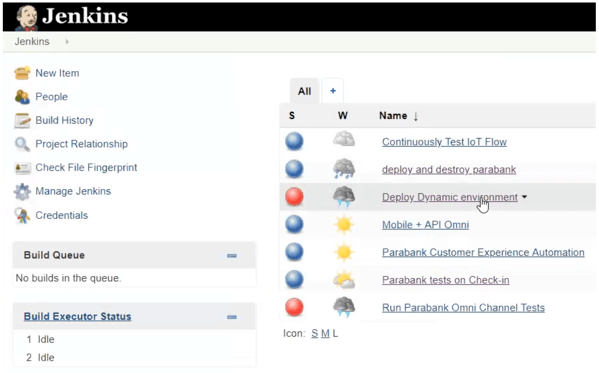Click Jenkins breadcrumb link
This screenshot has height=373, width=599.
pyautogui.click(x=32, y=41)
